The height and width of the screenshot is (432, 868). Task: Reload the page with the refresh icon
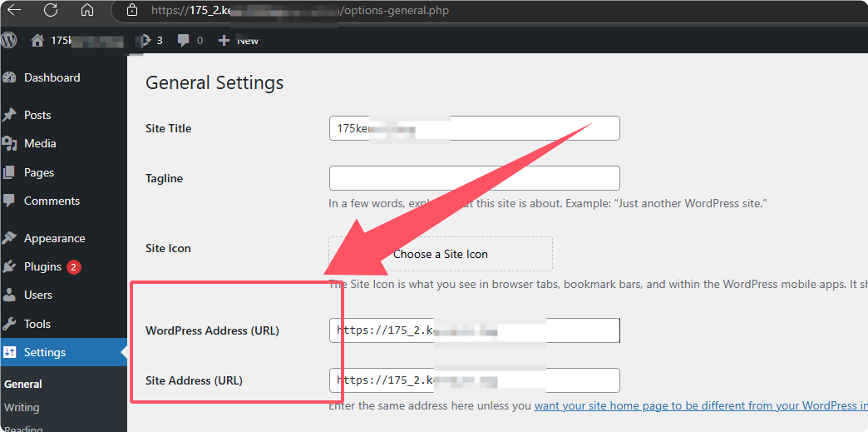51,10
